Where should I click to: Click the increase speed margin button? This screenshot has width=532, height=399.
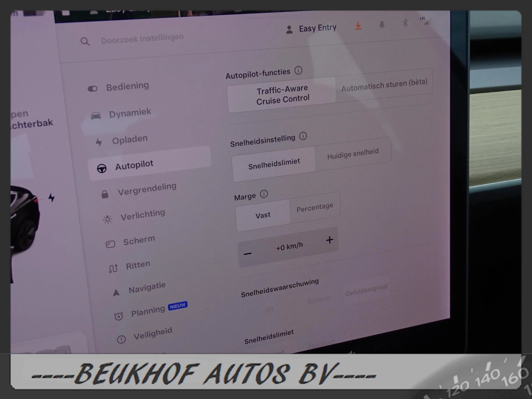(329, 240)
